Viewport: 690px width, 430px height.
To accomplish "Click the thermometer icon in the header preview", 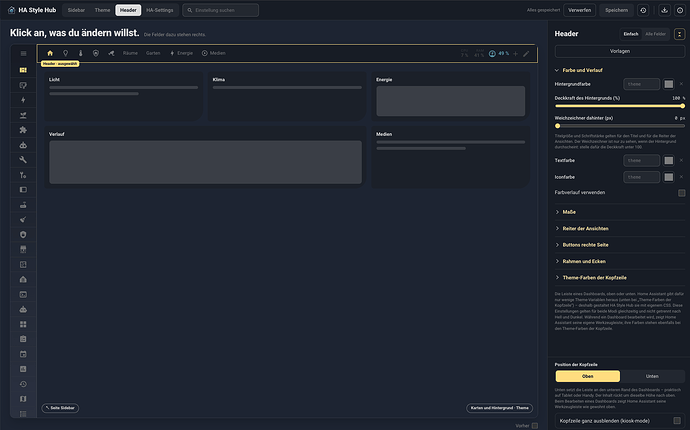I will tap(81, 53).
